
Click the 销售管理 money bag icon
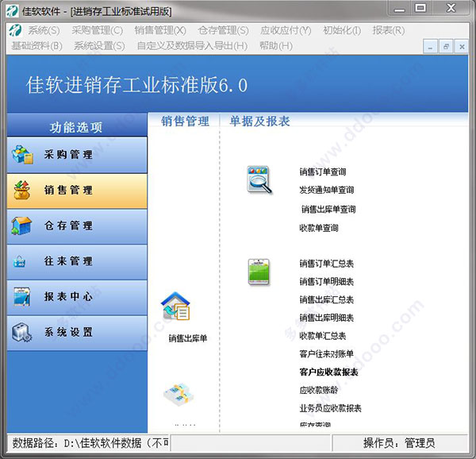click(22, 191)
